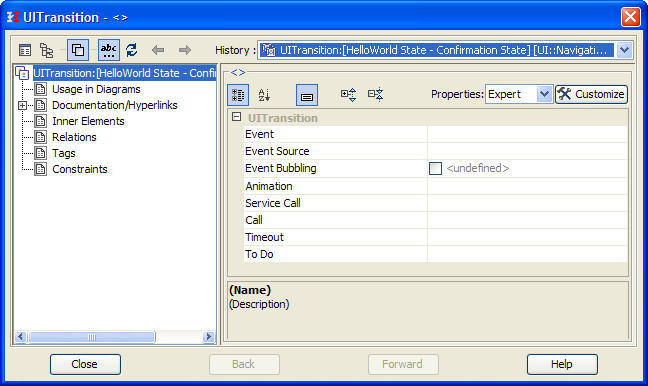Click the Close button
648x386 pixels.
point(85,365)
